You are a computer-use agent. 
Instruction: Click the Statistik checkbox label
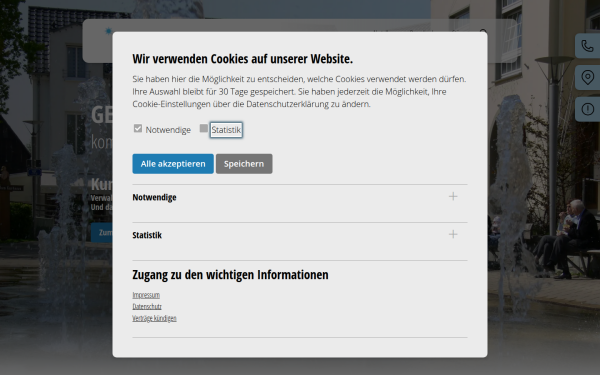tap(226, 130)
